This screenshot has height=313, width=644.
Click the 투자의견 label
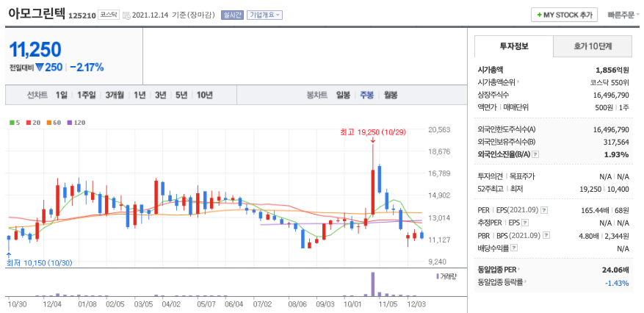tap(490, 176)
